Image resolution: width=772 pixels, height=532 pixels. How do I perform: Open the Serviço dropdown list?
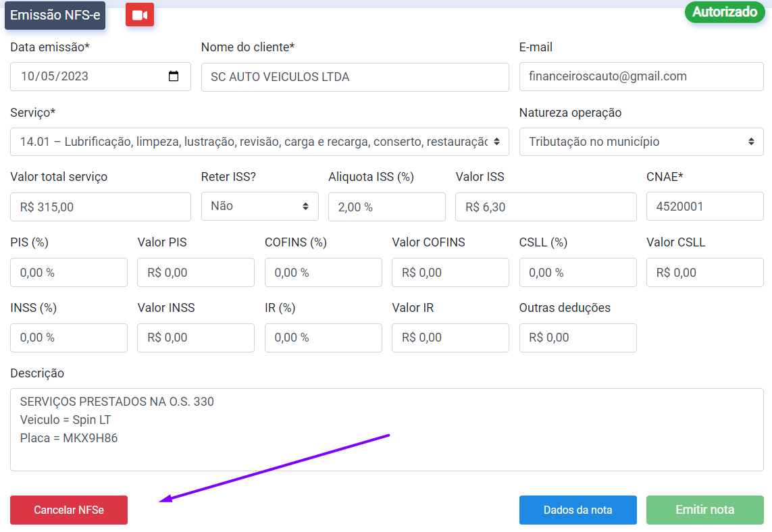coord(259,142)
